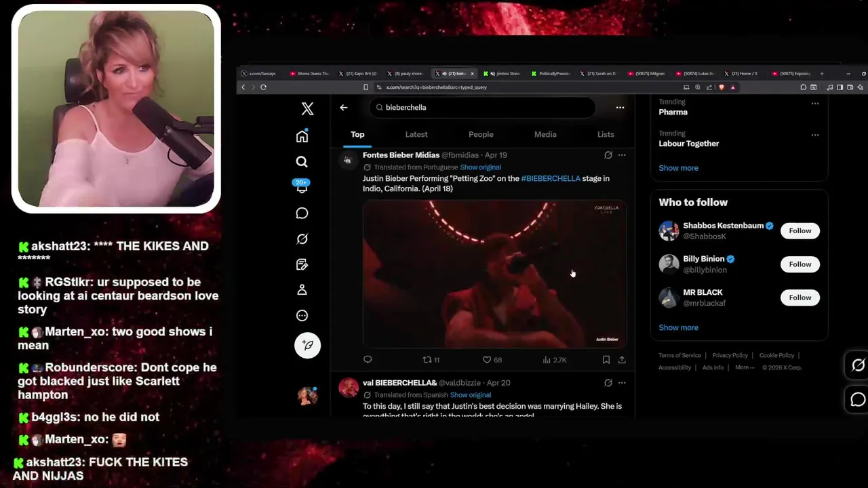Viewport: 868px width, 488px height.
Task: Open search options three-dot menu
Action: [x=620, y=107]
